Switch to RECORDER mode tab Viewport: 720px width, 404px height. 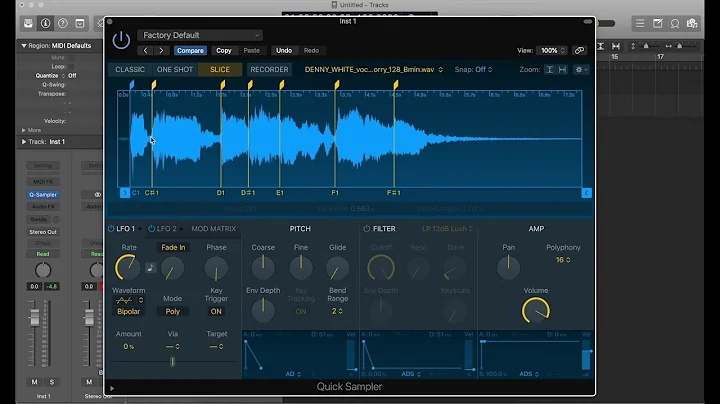[269, 69]
